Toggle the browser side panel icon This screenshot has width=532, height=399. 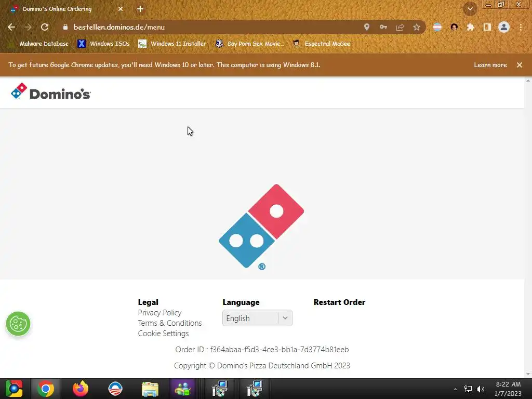click(x=487, y=27)
